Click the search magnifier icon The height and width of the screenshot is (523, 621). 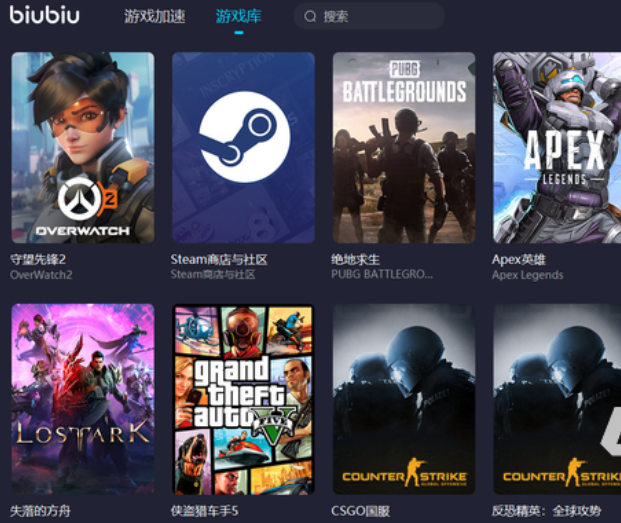click(310, 17)
